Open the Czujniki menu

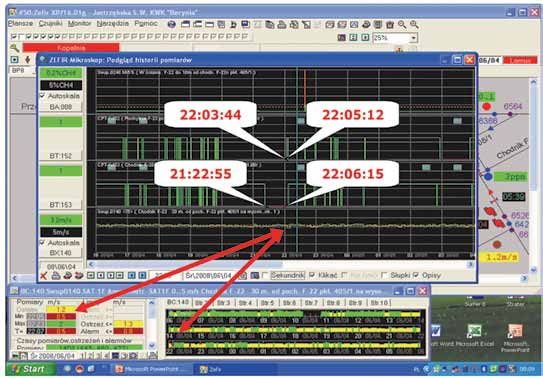tap(51, 24)
